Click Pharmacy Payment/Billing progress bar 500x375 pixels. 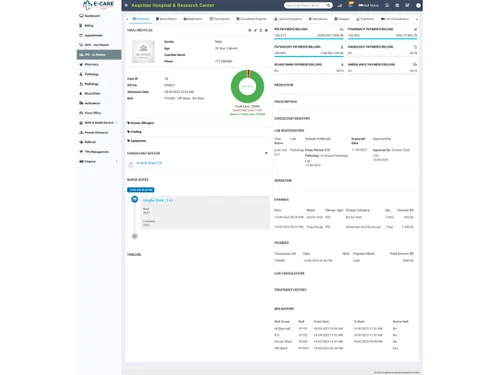(382, 39)
